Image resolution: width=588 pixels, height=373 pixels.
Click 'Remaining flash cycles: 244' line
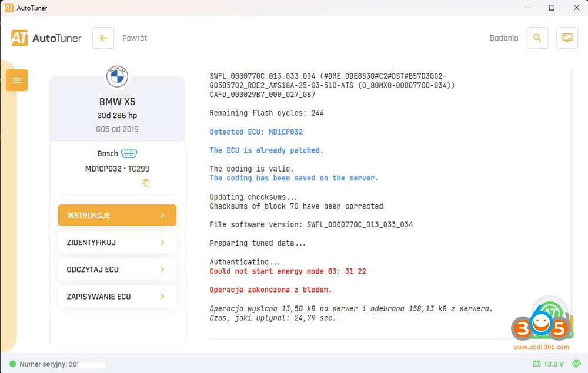click(x=266, y=113)
